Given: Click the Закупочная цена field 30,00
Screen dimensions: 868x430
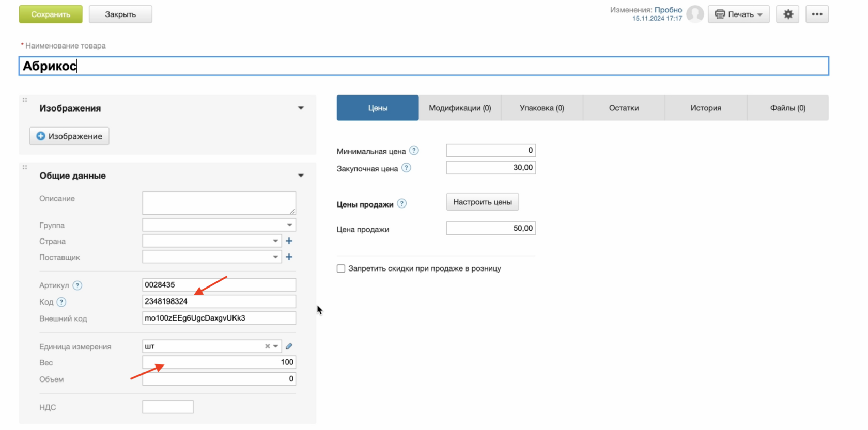Looking at the screenshot, I should 491,168.
